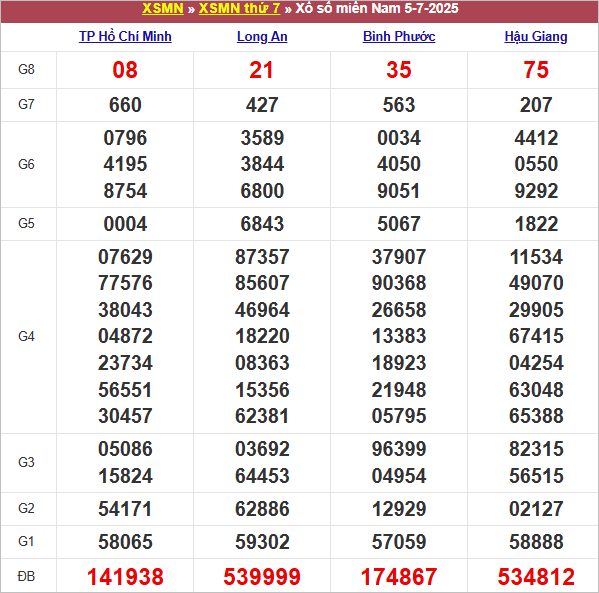Select G4 number 37907
599x593 pixels.
click(x=399, y=257)
